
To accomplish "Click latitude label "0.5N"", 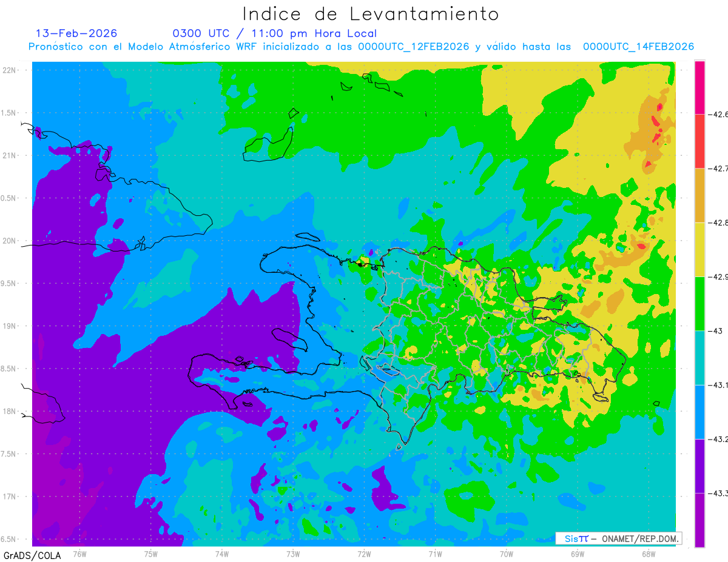I will click(9, 198).
